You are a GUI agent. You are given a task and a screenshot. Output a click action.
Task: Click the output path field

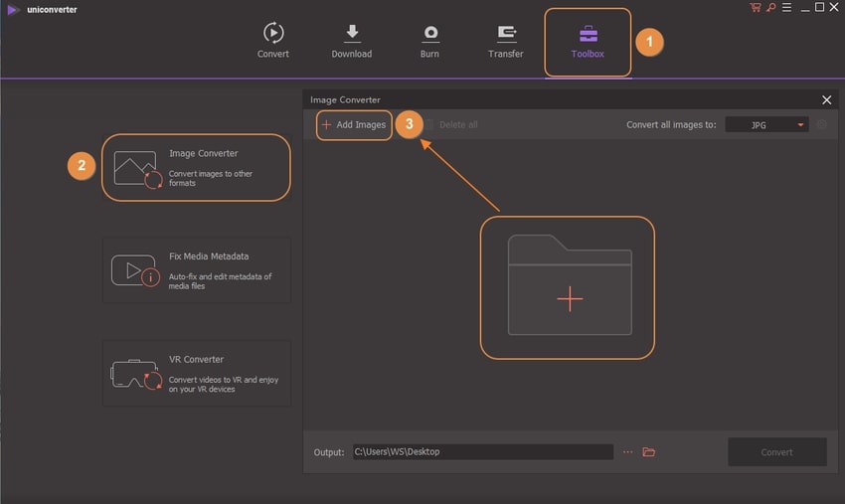coord(481,452)
